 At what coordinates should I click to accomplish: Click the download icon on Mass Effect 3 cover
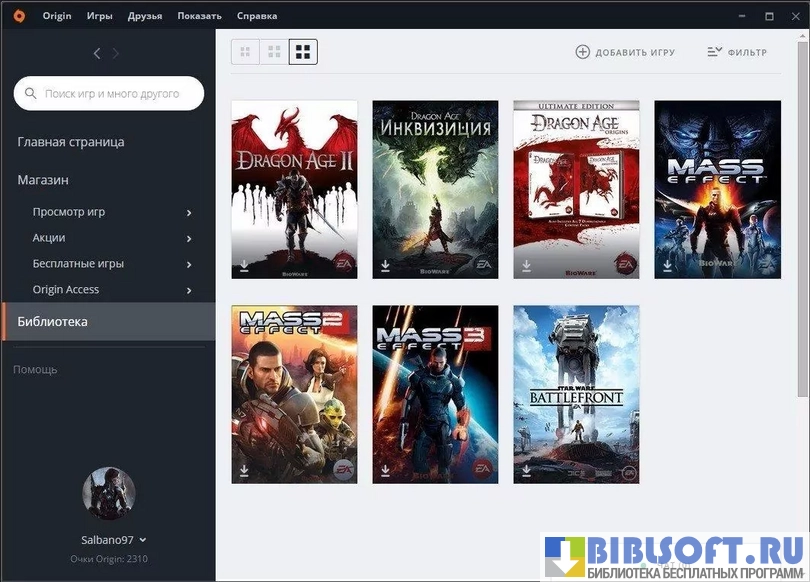click(x=386, y=470)
